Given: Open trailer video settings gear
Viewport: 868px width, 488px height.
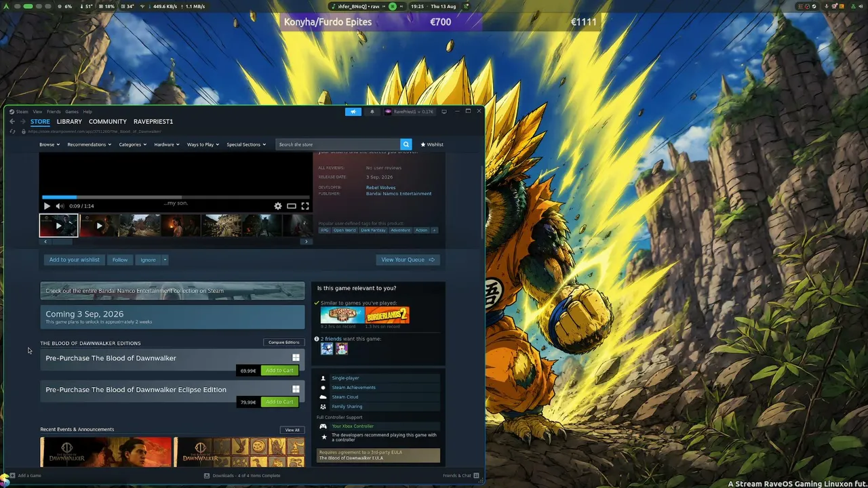Looking at the screenshot, I should 277,206.
